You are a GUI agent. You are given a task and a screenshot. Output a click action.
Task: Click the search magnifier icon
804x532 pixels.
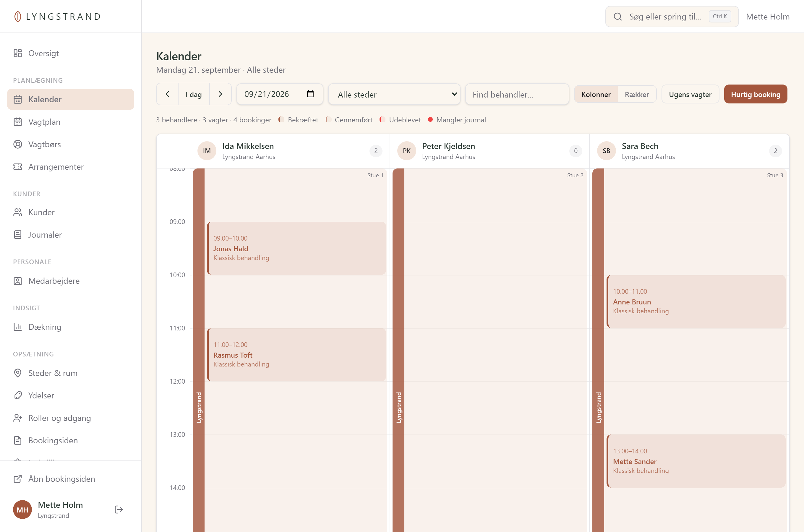click(617, 17)
